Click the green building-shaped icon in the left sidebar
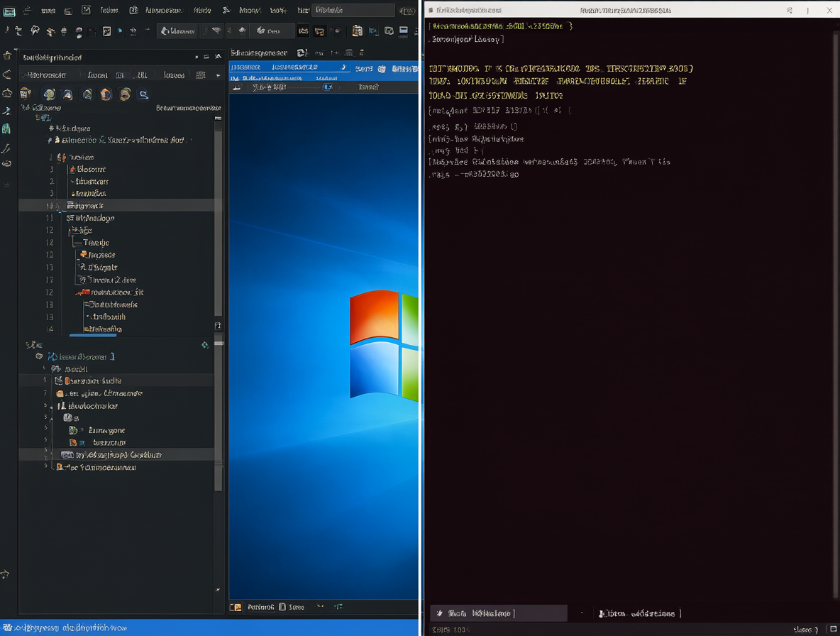The height and width of the screenshot is (636, 840). (6, 128)
